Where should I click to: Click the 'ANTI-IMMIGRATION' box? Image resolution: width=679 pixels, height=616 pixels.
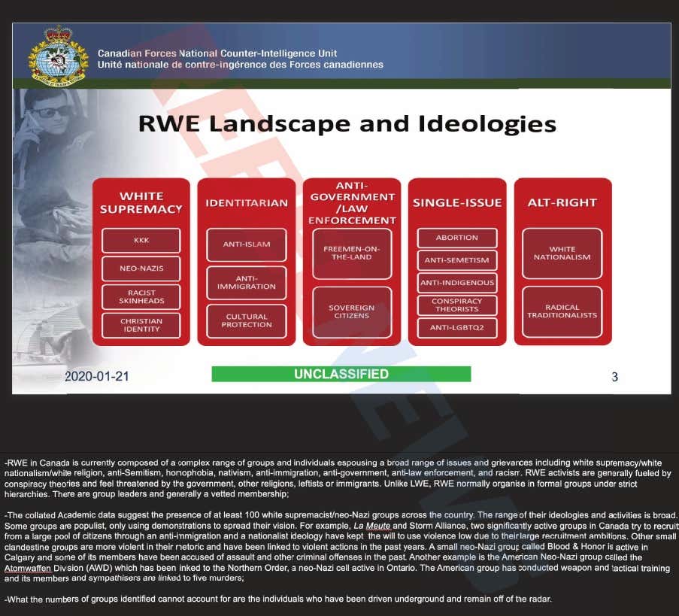tap(247, 283)
